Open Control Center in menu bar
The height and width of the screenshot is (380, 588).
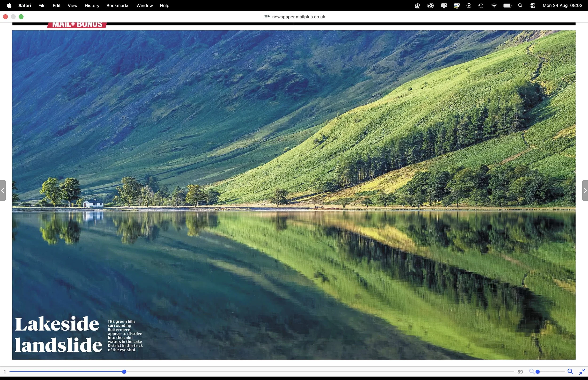[x=532, y=5]
